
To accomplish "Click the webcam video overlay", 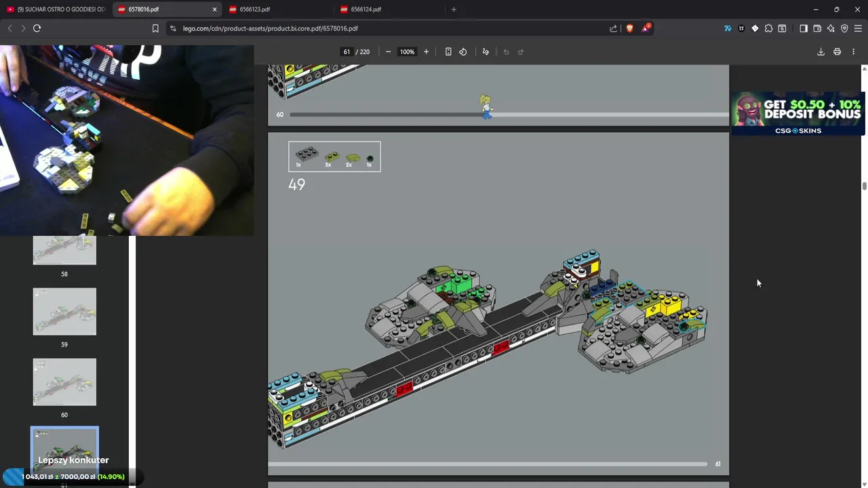I will (x=127, y=140).
